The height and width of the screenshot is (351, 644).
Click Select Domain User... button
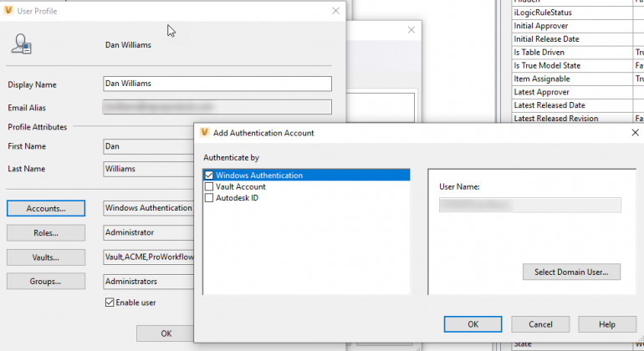571,272
